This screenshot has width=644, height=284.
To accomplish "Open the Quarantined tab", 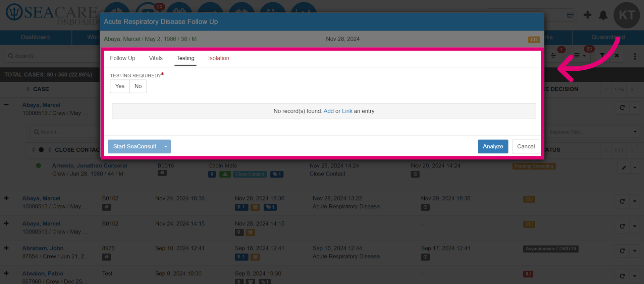I will pos(608,37).
